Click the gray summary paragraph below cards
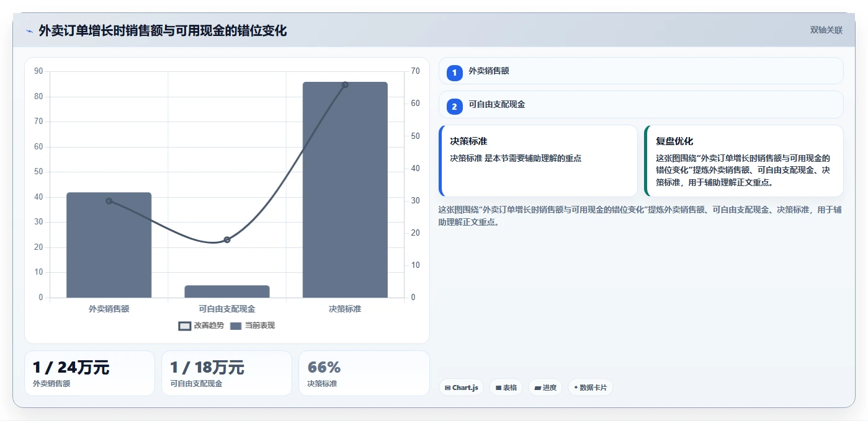This screenshot has width=868, height=421. click(x=640, y=216)
